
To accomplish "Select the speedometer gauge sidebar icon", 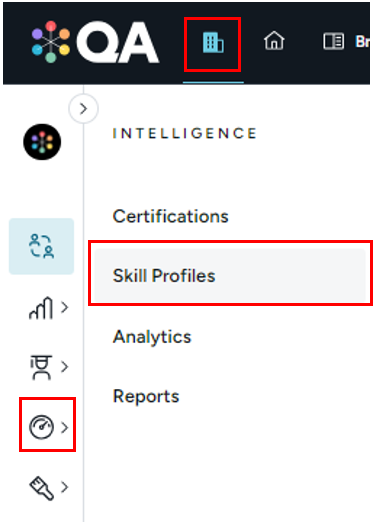I will point(41,427).
